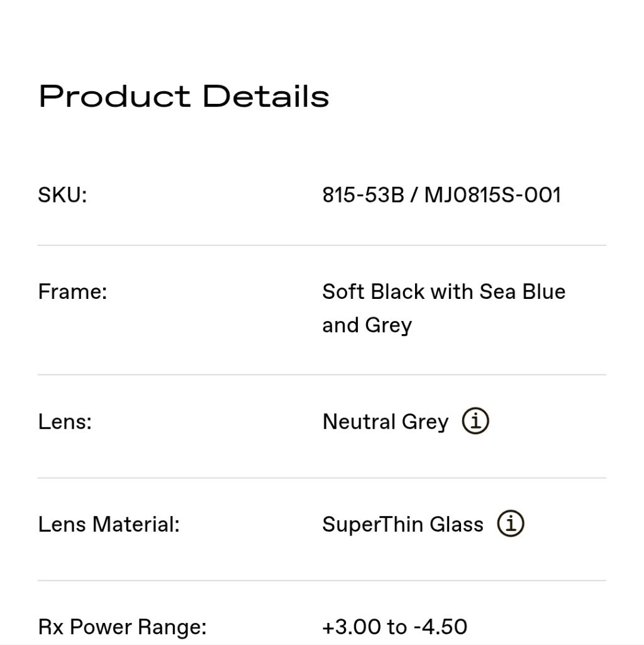This screenshot has height=645, width=644.
Task: Click the Product Details heading
Action: [x=184, y=97]
